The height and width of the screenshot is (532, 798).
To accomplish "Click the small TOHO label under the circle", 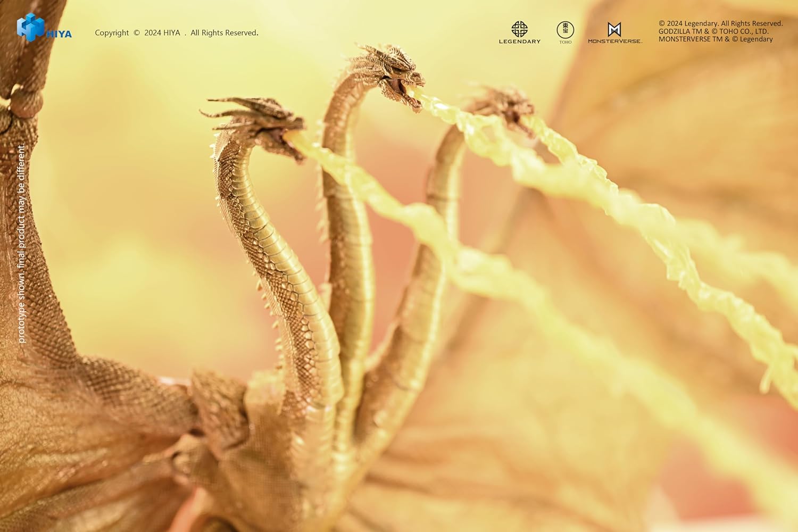I will [565, 42].
